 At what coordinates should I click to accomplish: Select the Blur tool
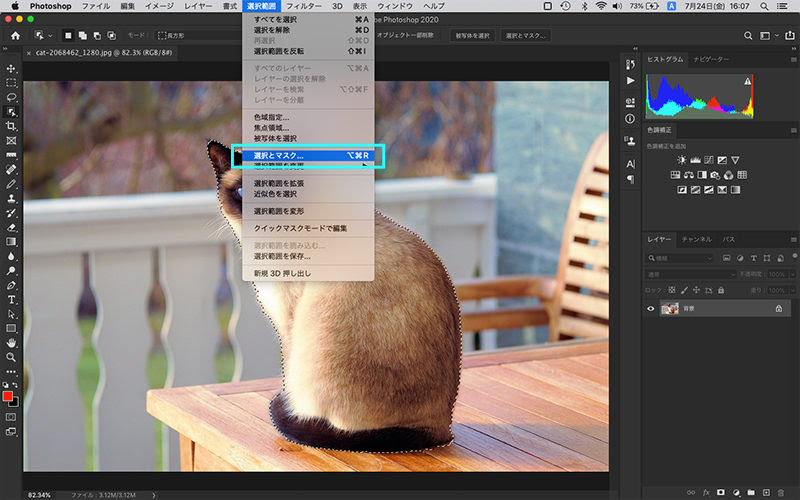[11, 256]
